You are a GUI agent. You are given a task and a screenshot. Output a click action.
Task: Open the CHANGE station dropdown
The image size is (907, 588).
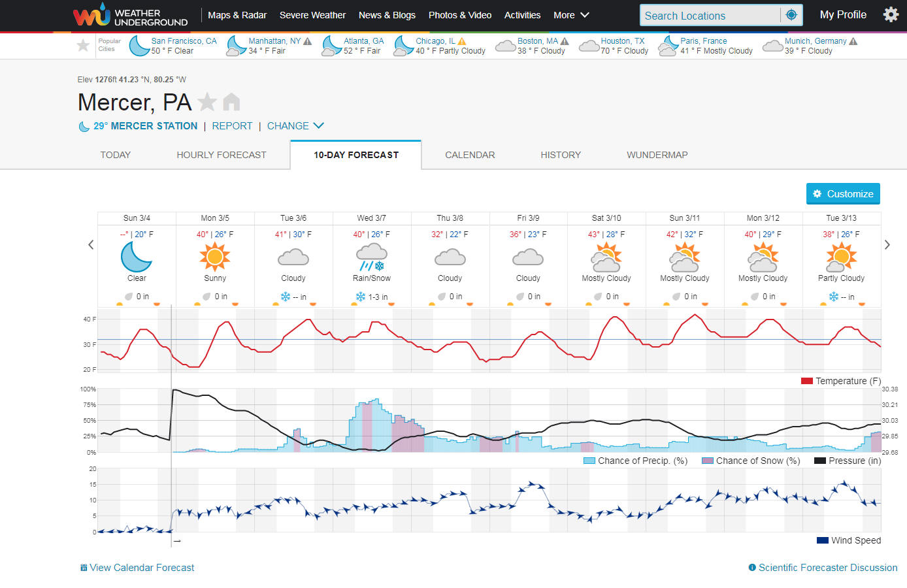pos(295,126)
